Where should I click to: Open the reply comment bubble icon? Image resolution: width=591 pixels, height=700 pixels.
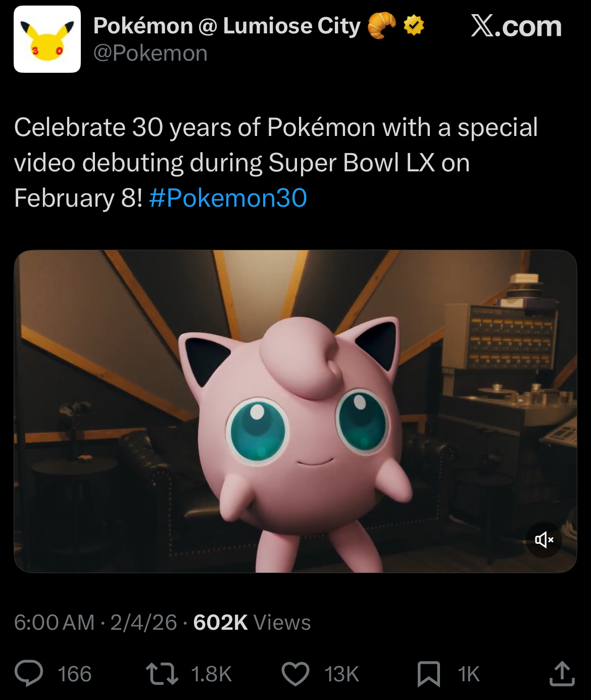[29, 674]
